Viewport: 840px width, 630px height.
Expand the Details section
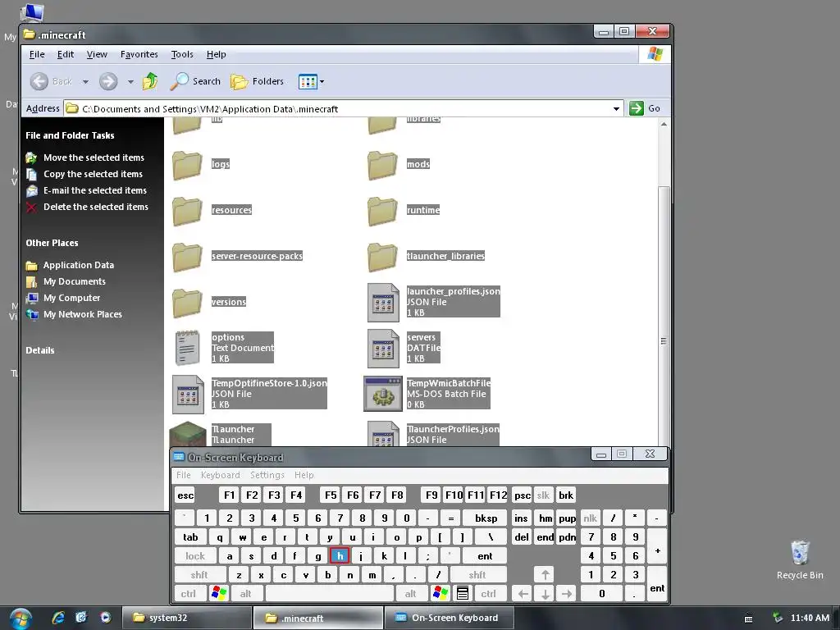pos(40,350)
